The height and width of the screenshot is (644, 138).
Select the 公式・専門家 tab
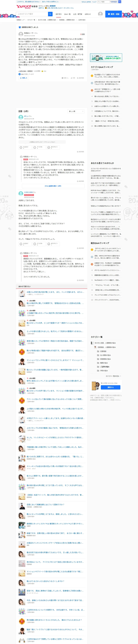coord(78,14)
